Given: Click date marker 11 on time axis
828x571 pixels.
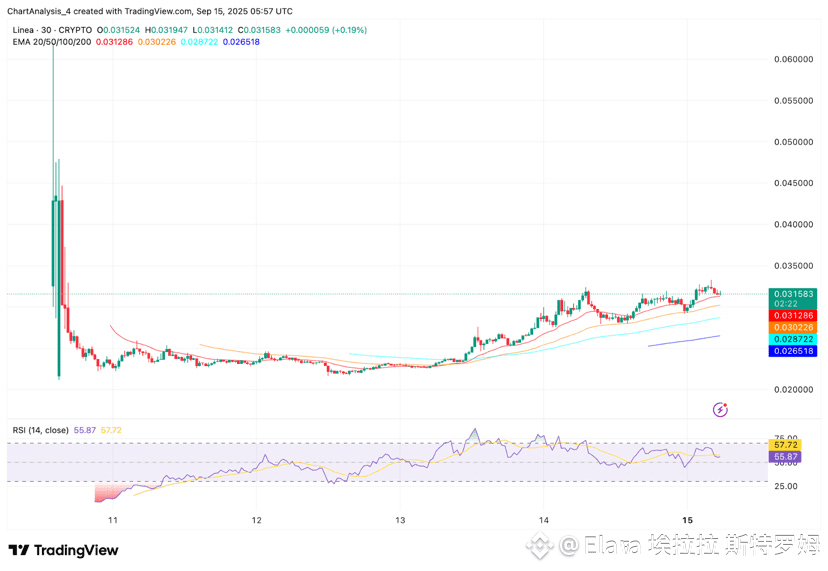Looking at the screenshot, I should click(x=112, y=520).
